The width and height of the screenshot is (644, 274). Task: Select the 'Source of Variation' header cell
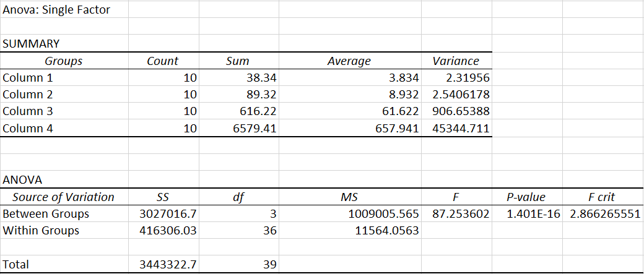(64, 197)
